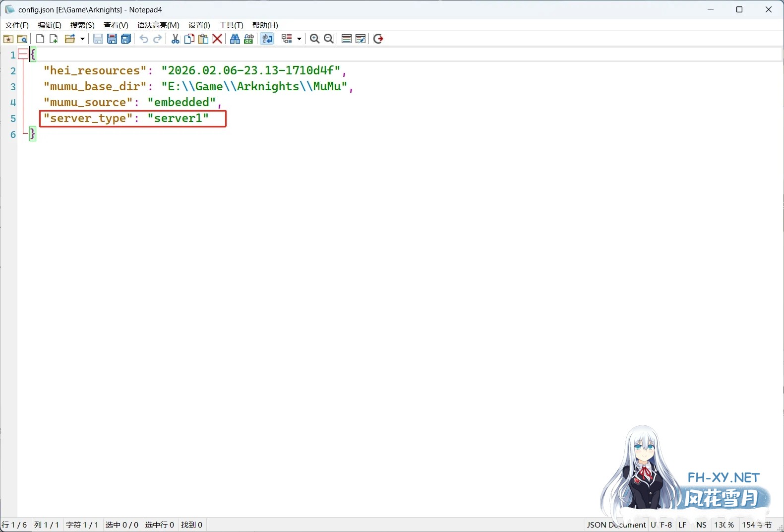
Task: Click the Zoom Out magnifier icon
Action: click(328, 39)
